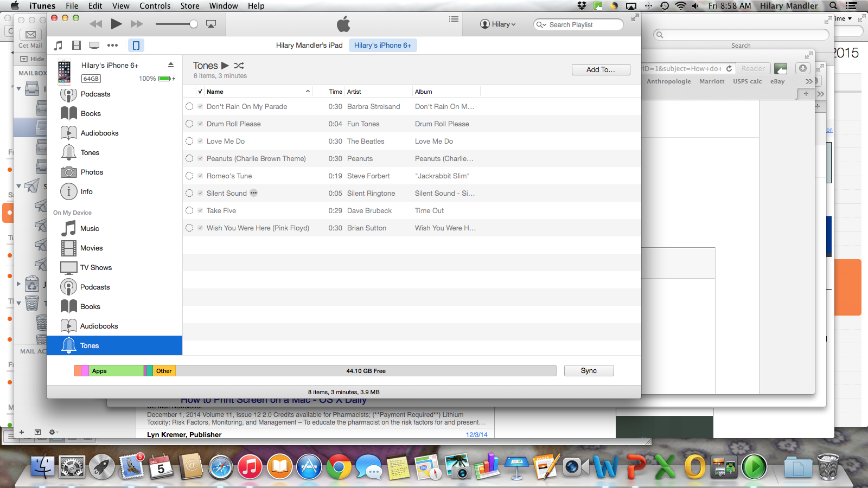Click the Add To... button
Screen dimensions: 868x488
pos(601,69)
